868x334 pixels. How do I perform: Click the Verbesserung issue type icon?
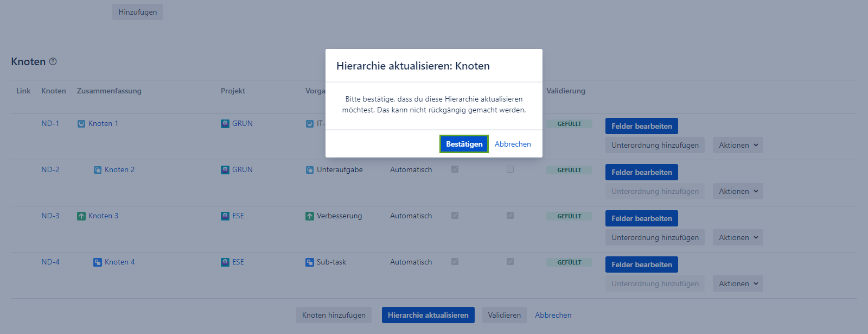310,216
